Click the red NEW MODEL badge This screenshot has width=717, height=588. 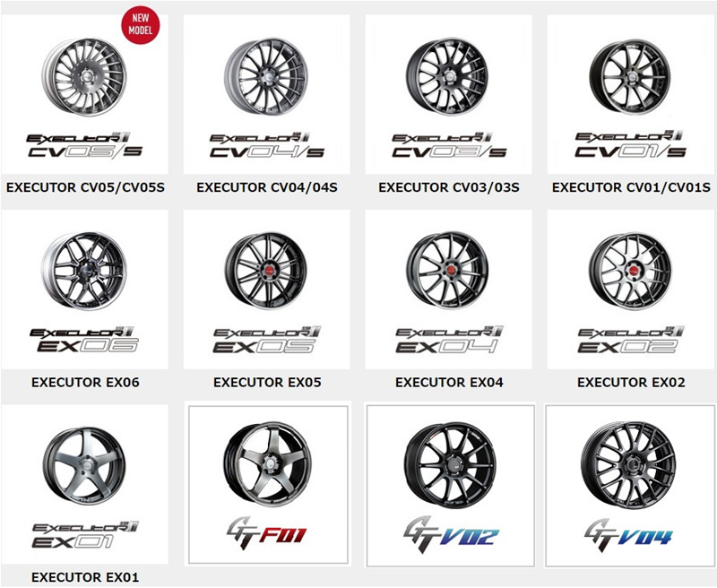pos(141,26)
